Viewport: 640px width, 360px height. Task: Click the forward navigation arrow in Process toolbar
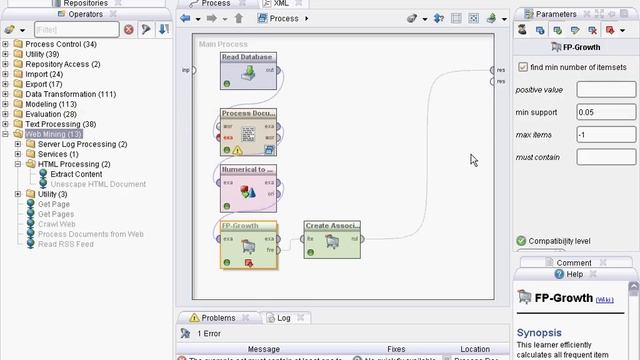(211, 18)
